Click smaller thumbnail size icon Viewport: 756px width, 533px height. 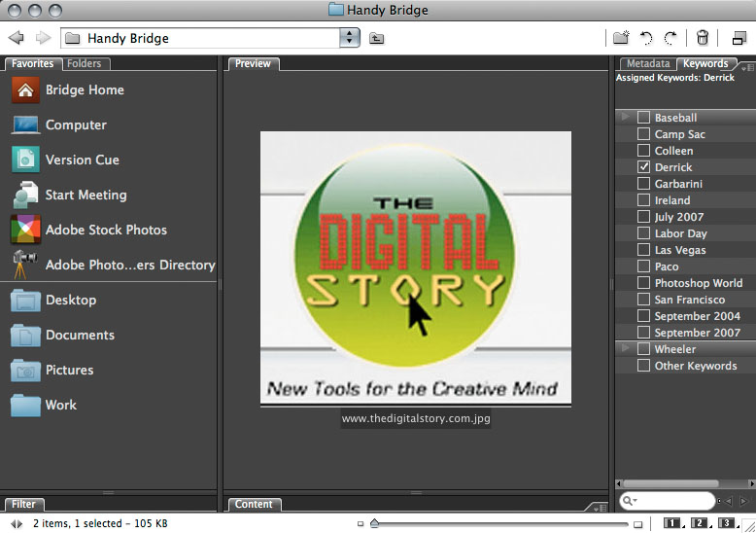pyautogui.click(x=361, y=524)
